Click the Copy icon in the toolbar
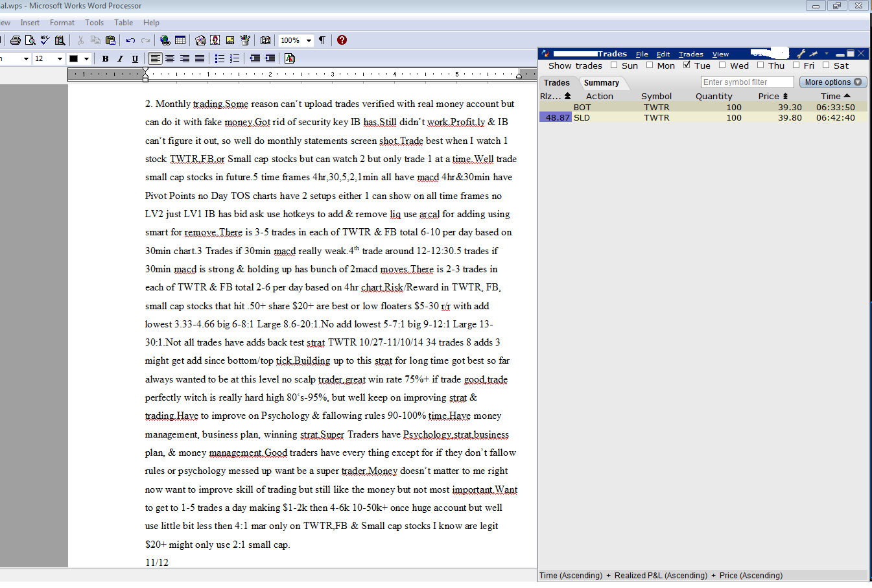This screenshot has width=872, height=588. (95, 40)
